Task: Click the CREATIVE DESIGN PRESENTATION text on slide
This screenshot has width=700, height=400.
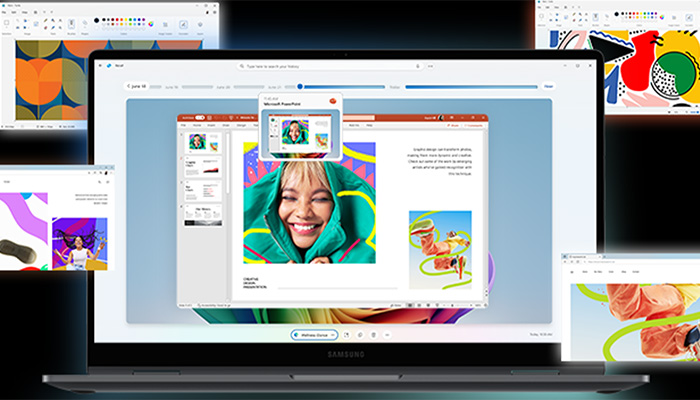Action: [255, 283]
